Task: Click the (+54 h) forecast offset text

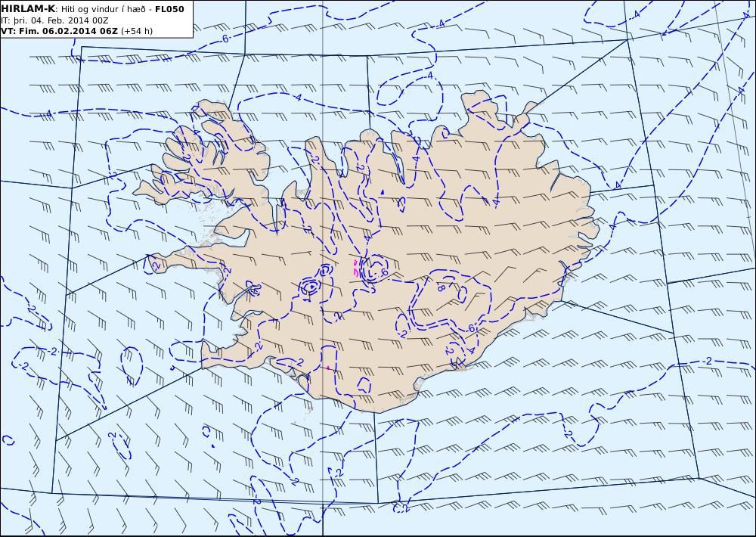Action: (x=136, y=31)
